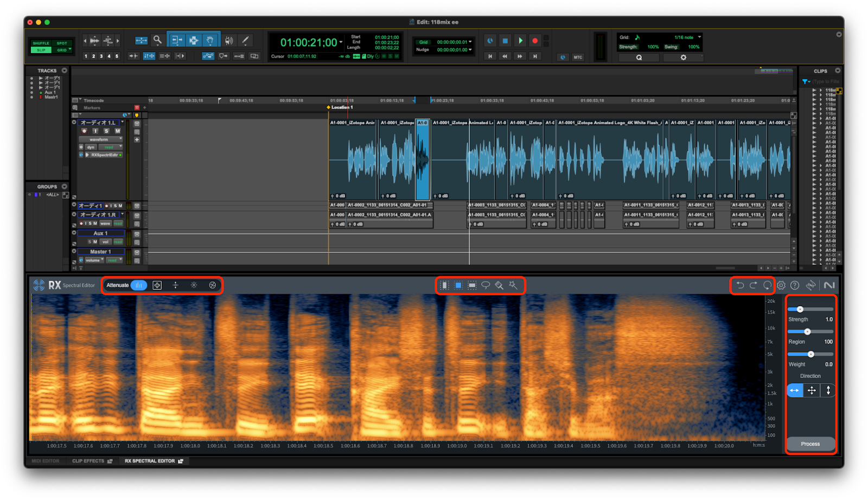The width and height of the screenshot is (868, 500).
Task: Open RX Spectral Editor help icon
Action: [x=795, y=285]
